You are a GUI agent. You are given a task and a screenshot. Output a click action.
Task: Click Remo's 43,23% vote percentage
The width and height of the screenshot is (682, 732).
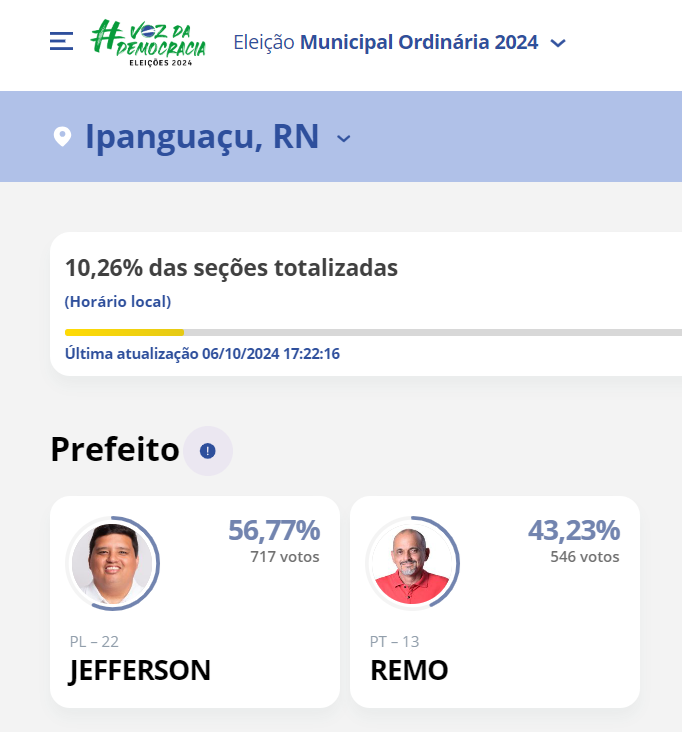coord(574,530)
